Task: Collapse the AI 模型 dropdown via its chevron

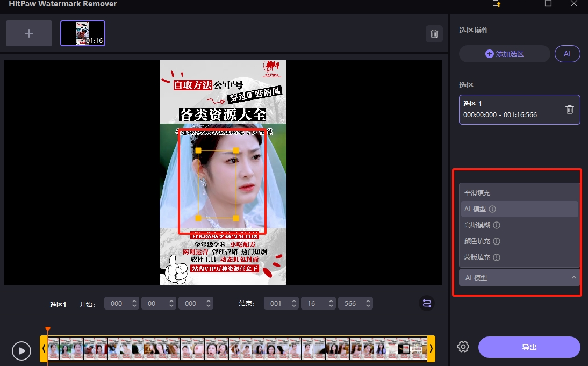Action: (x=575, y=277)
